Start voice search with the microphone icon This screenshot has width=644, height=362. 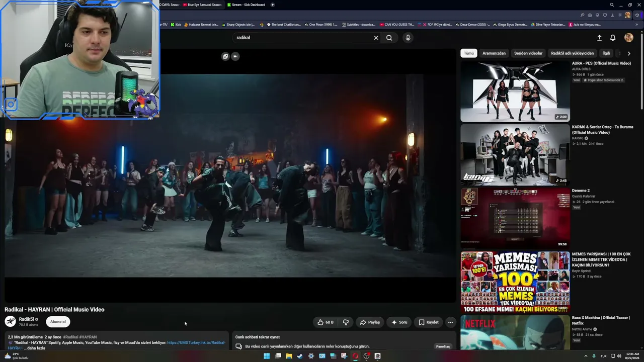click(408, 38)
